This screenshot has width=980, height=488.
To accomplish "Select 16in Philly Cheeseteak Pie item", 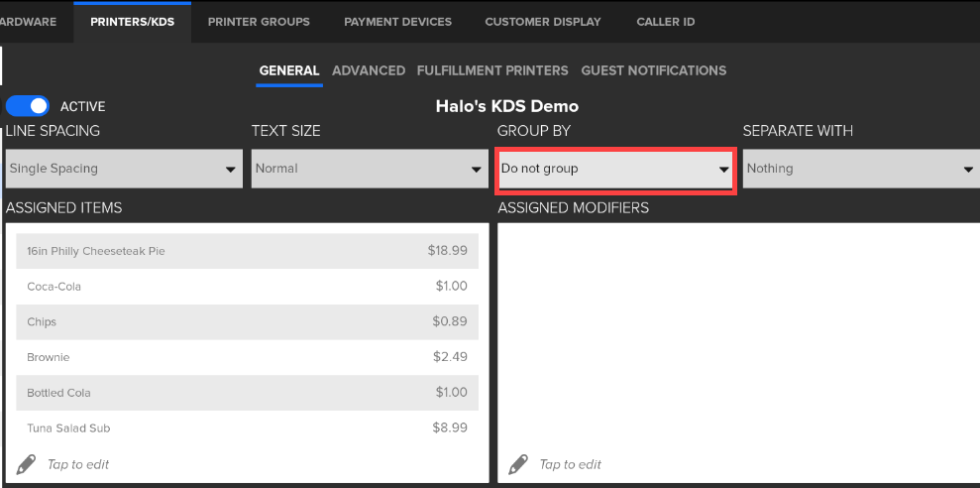I will (x=247, y=251).
